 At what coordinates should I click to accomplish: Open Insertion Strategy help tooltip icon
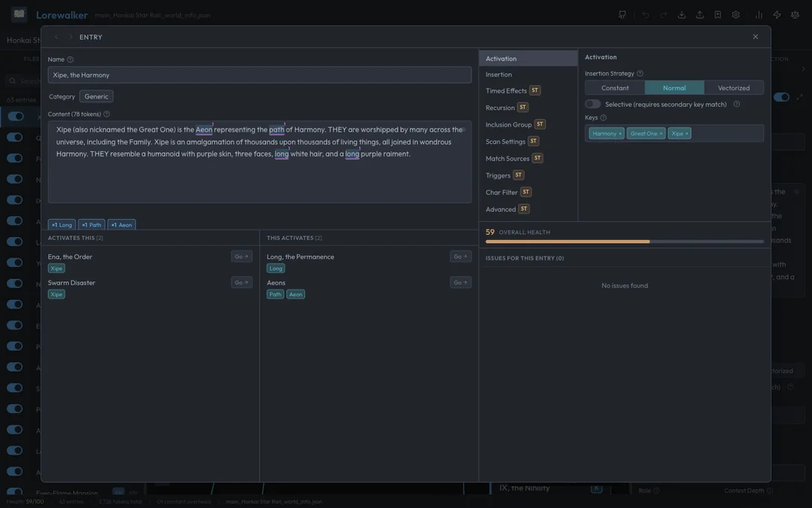click(640, 74)
